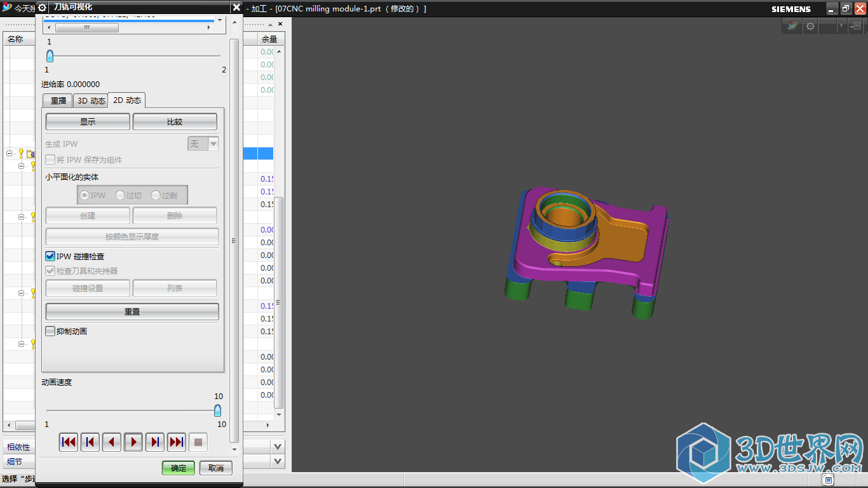Click the 显示 button
This screenshot has height=488, width=868.
click(x=88, y=121)
